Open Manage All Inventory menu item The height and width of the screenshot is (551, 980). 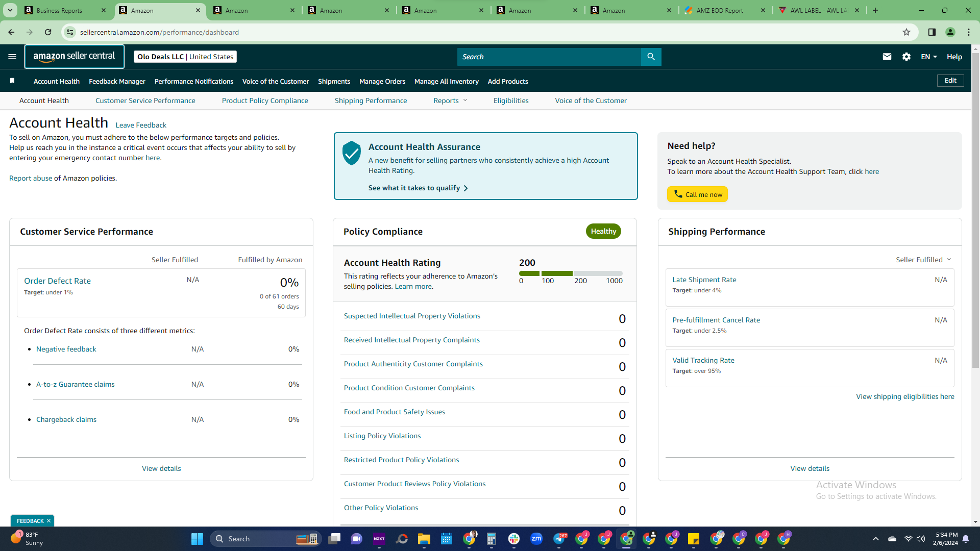(x=447, y=81)
